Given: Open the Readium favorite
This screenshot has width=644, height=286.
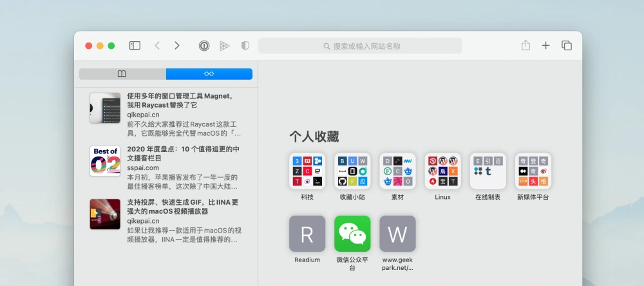Looking at the screenshot, I should 307,234.
